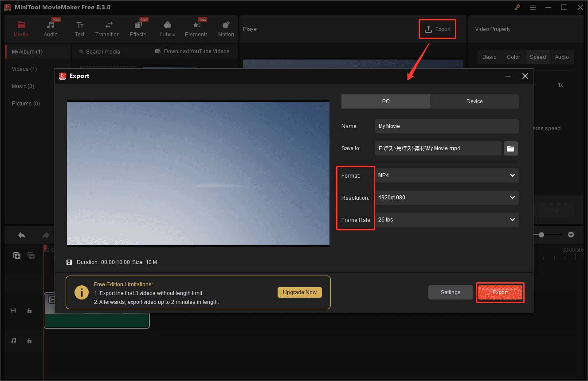Click the MiniTool MovieMaker logo in the title bar
The image size is (588, 381).
[x=7, y=7]
